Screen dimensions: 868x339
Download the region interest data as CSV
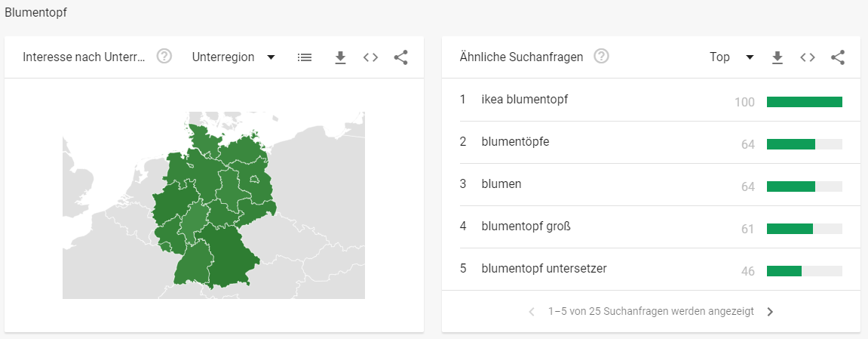(340, 57)
